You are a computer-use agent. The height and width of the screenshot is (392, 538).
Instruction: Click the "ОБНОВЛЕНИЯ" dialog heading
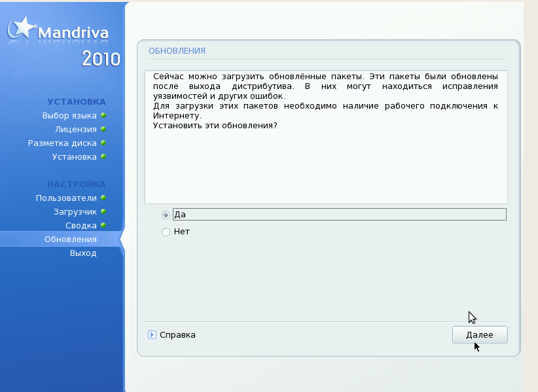tap(177, 51)
